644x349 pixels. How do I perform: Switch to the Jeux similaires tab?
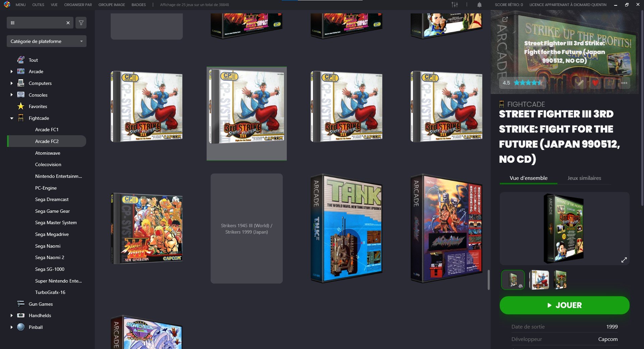coord(584,178)
